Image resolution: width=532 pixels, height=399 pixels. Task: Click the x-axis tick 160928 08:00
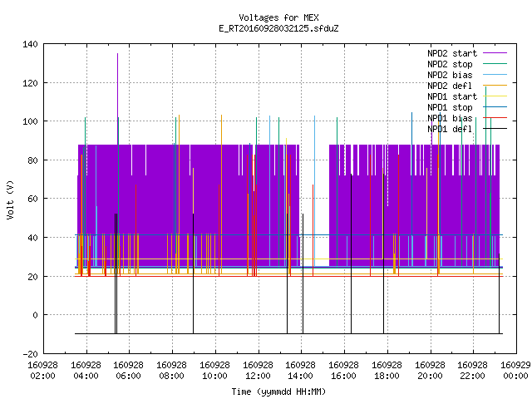click(171, 371)
